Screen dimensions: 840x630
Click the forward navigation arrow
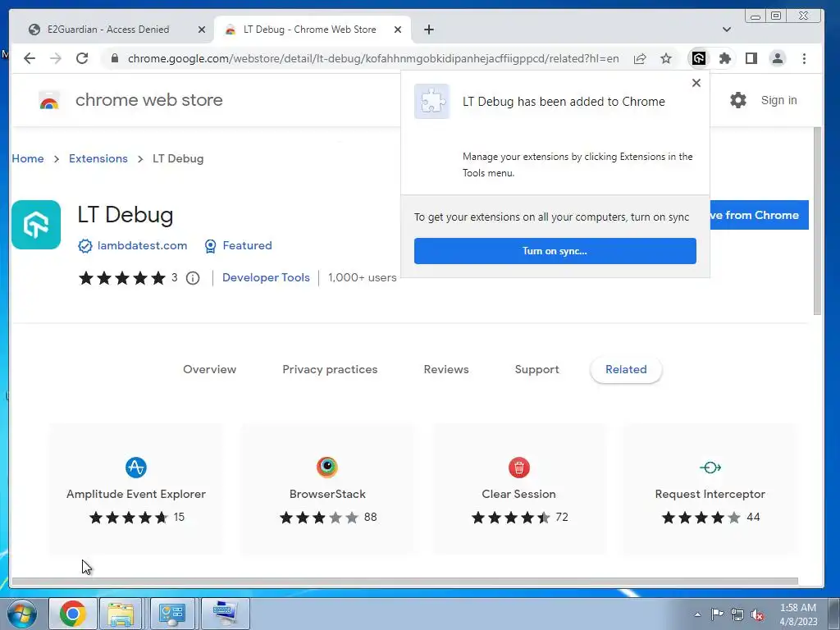click(x=56, y=58)
